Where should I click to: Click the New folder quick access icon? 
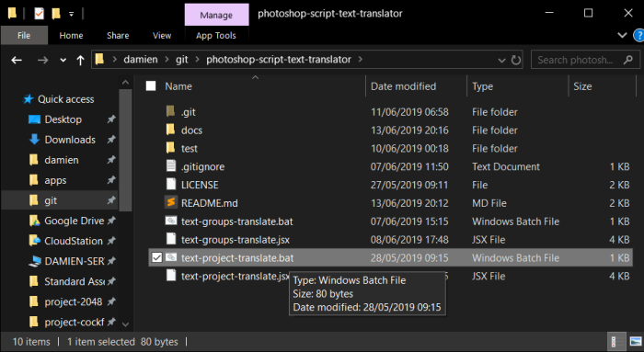coord(56,14)
